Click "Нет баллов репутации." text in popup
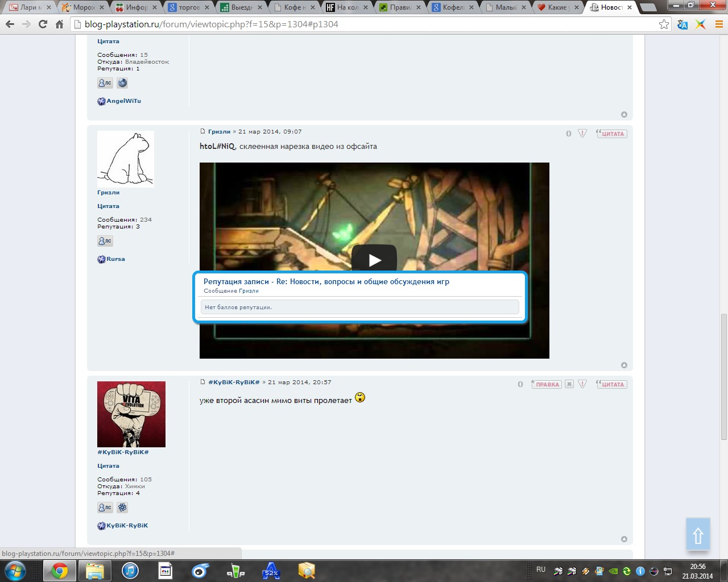Image resolution: width=728 pixels, height=582 pixels. pyautogui.click(x=238, y=307)
